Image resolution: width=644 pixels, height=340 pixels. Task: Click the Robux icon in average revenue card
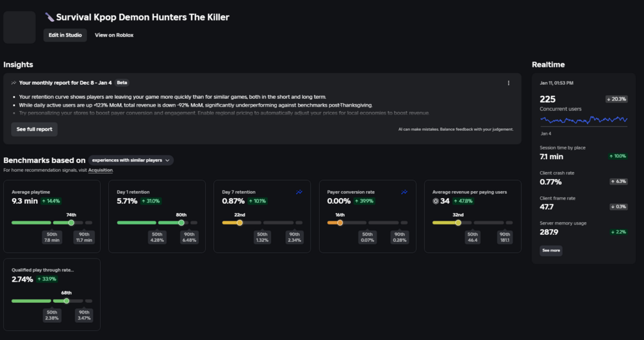click(x=436, y=201)
